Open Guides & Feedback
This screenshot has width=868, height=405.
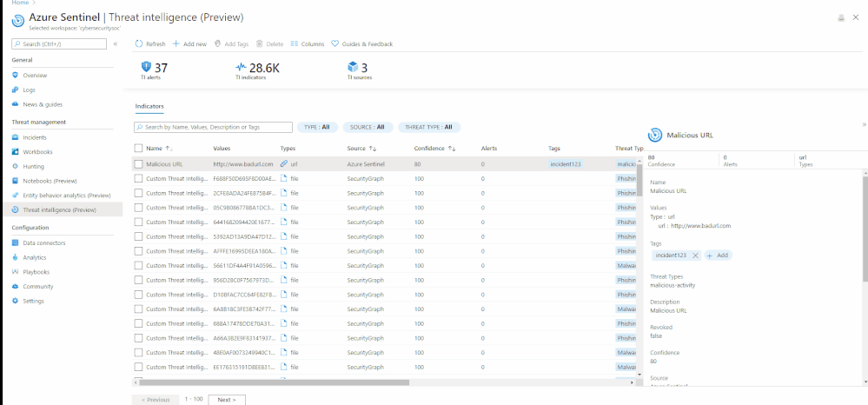click(362, 43)
